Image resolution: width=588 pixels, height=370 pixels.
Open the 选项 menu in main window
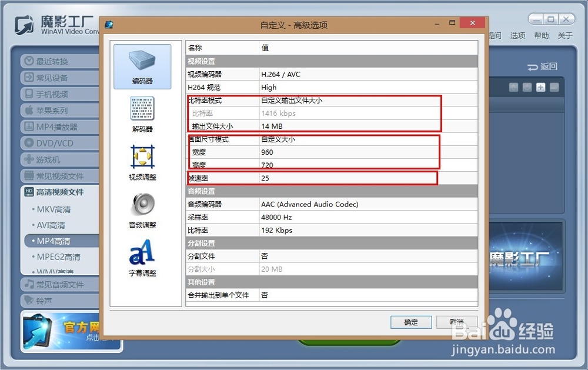(x=517, y=36)
